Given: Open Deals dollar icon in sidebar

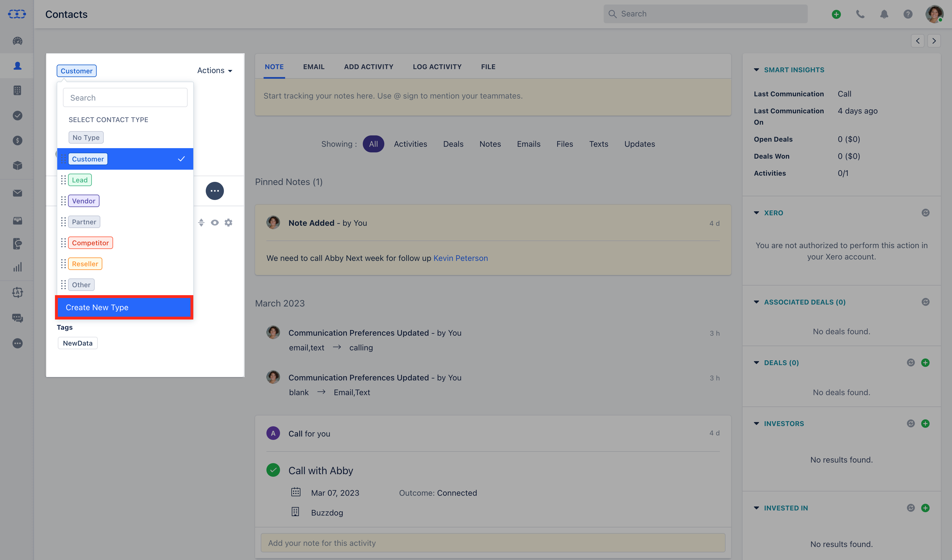Looking at the screenshot, I should 17,140.
